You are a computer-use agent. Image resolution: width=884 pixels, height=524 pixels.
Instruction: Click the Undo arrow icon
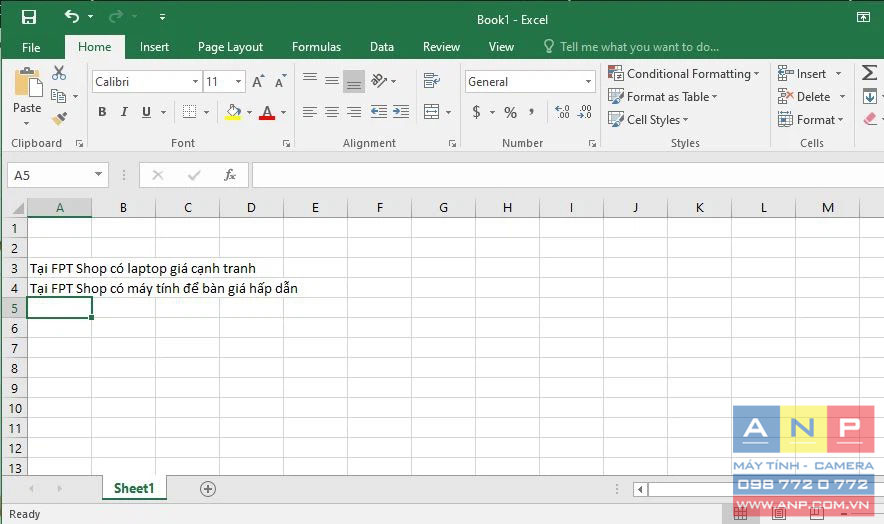point(72,16)
